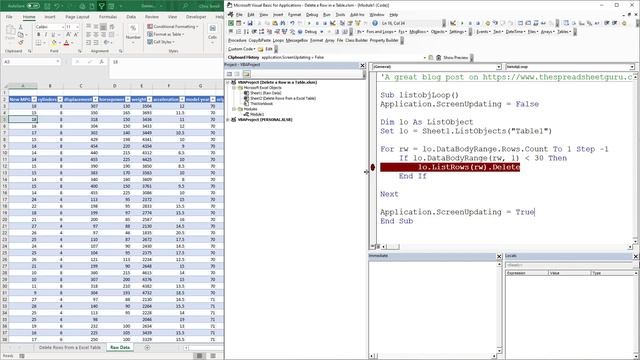Image resolution: width=640 pixels, height=360 pixels.
Task: Click Excel Format Painter icon
Action: [20, 42]
